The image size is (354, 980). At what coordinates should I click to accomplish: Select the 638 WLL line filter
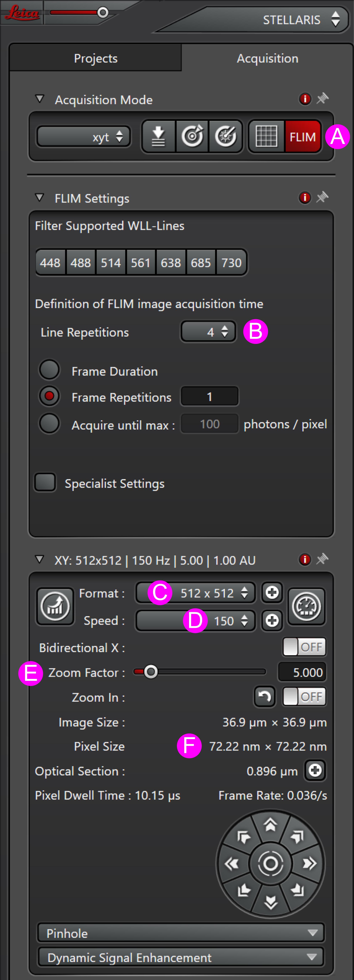171,262
